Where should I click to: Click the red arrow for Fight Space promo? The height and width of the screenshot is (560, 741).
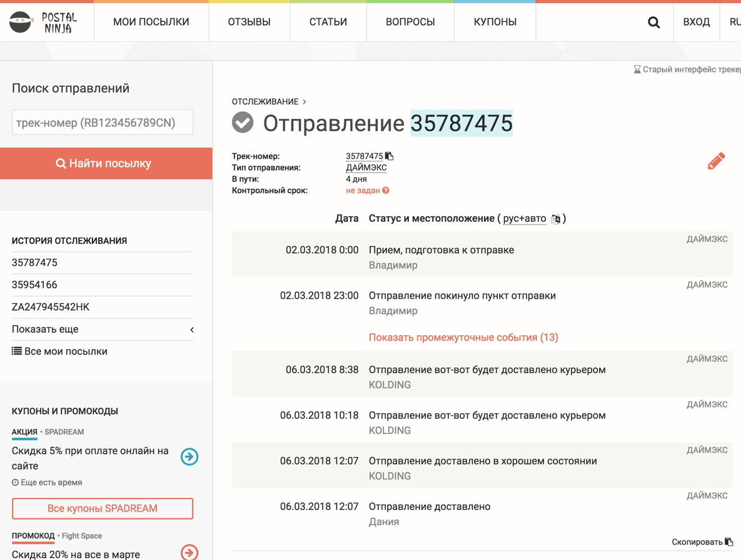coord(189,552)
